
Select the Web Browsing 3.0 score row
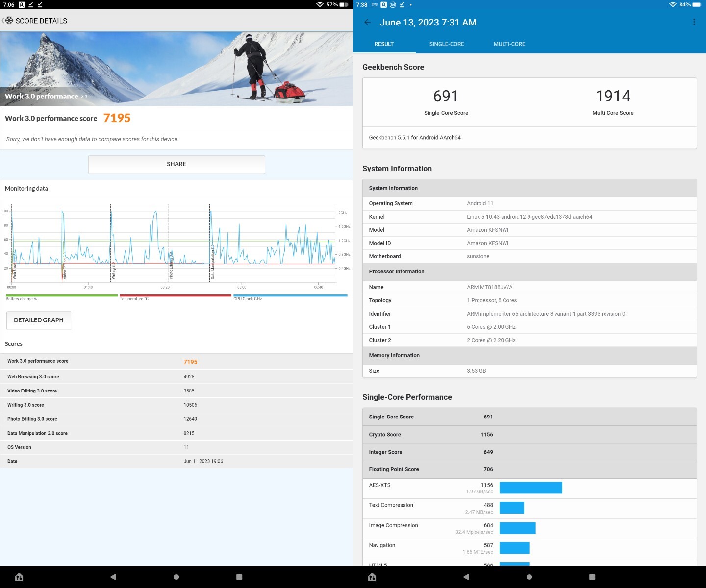(x=176, y=377)
